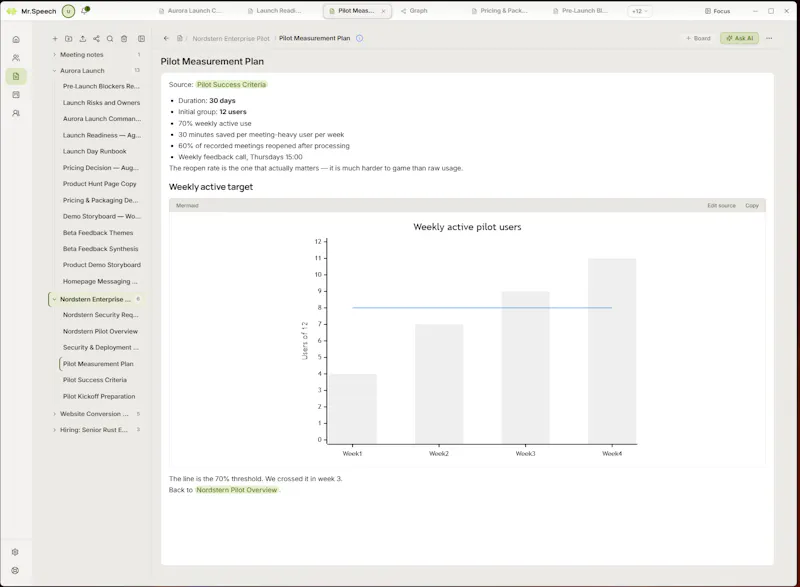Collapse the sidebar using panel toggle icon
The width and height of the screenshot is (800, 587).
coord(141,39)
